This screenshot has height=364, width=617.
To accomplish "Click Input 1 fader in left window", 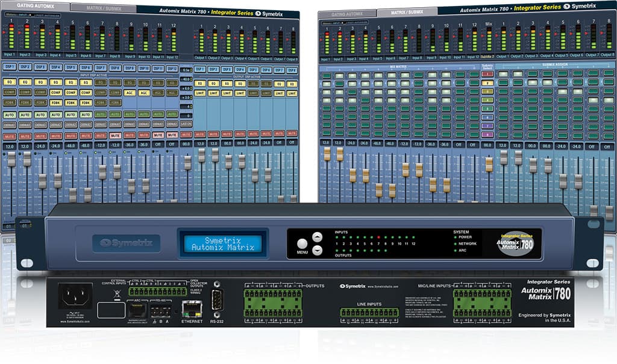I will pyautogui.click(x=12, y=159).
